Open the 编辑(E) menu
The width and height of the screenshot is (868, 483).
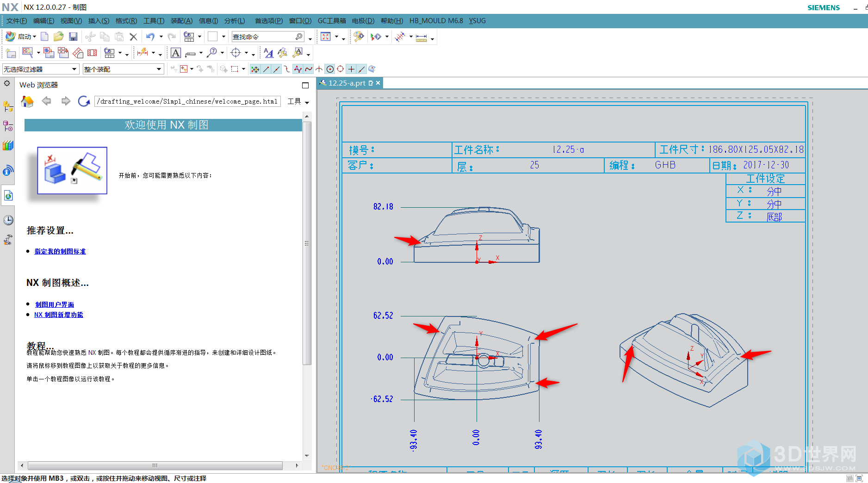[x=43, y=21]
